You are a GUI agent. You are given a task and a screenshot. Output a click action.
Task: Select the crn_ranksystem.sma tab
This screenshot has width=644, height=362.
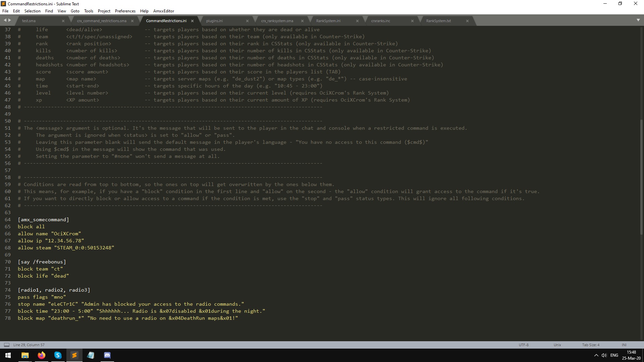(x=277, y=20)
